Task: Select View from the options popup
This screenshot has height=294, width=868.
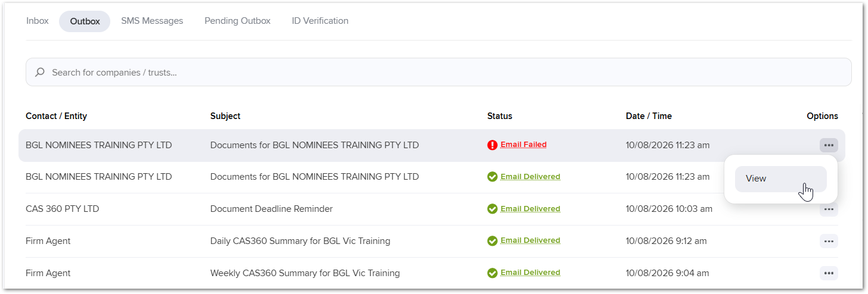Action: point(780,179)
